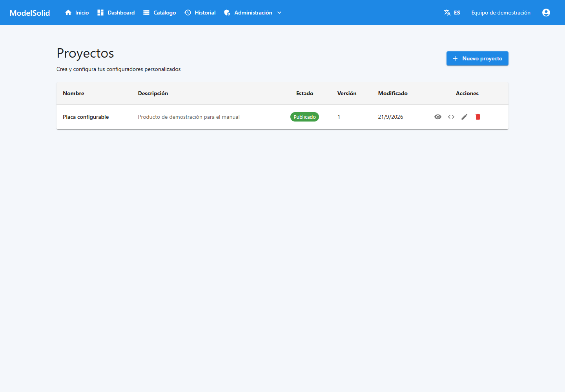Click the Proyectos page heading

tap(85, 53)
